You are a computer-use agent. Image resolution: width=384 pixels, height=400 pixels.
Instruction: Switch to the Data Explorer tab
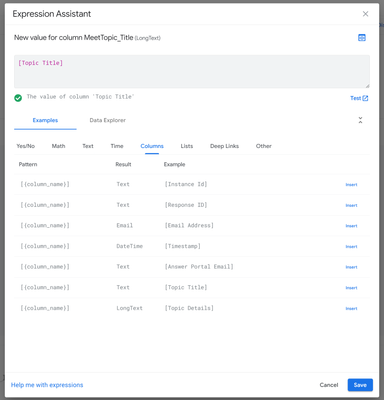[108, 120]
